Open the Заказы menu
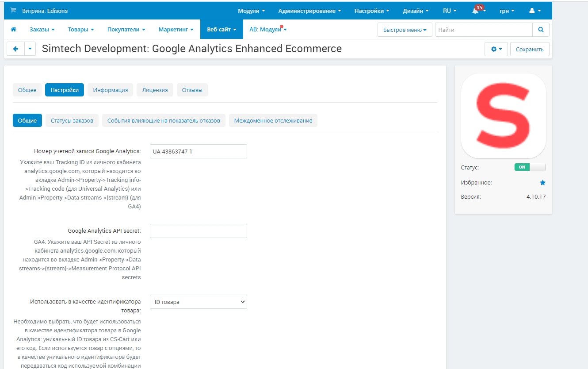The width and height of the screenshot is (588, 369). pos(42,29)
